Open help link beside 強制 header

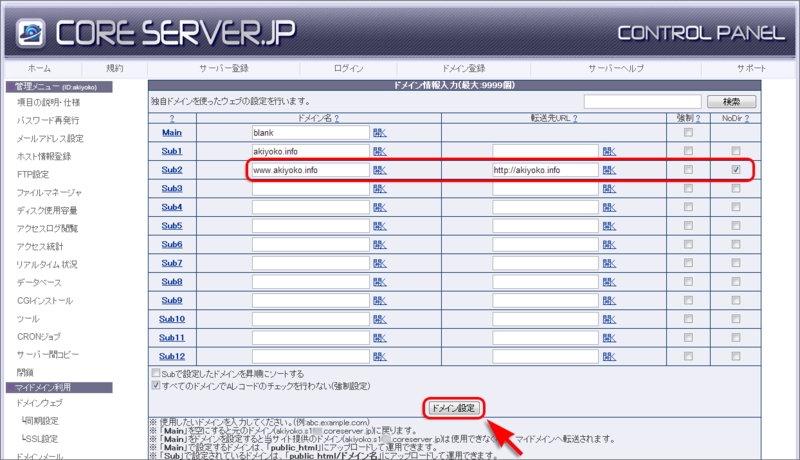[698, 118]
